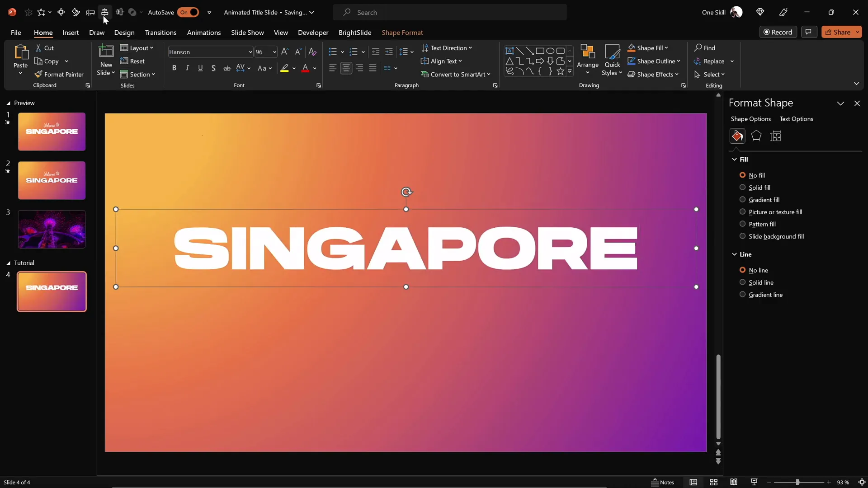Apply strikethrough to the selected text
The height and width of the screenshot is (488, 868).
(x=226, y=68)
